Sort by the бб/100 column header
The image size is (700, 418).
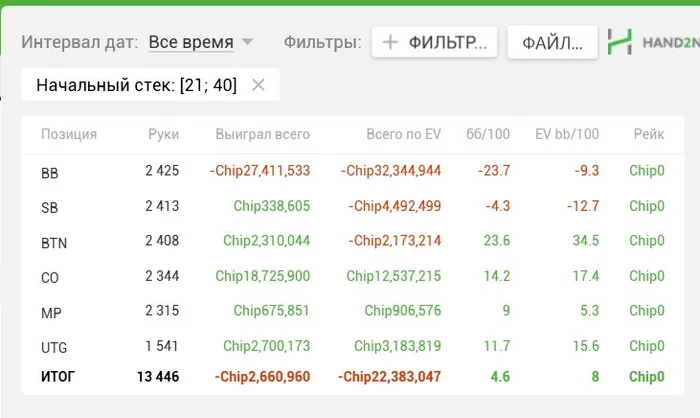[x=488, y=134]
